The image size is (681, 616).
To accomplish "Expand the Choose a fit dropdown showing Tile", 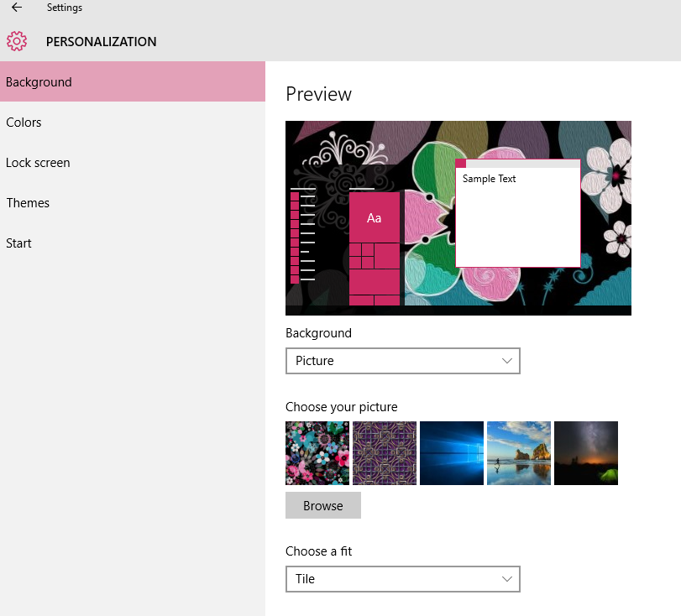I will click(402, 579).
